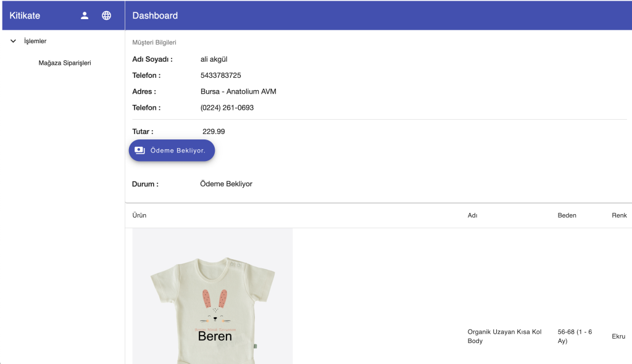This screenshot has height=364, width=632.
Task: Collapse the İşlemler chevron arrow
Action: [14, 41]
